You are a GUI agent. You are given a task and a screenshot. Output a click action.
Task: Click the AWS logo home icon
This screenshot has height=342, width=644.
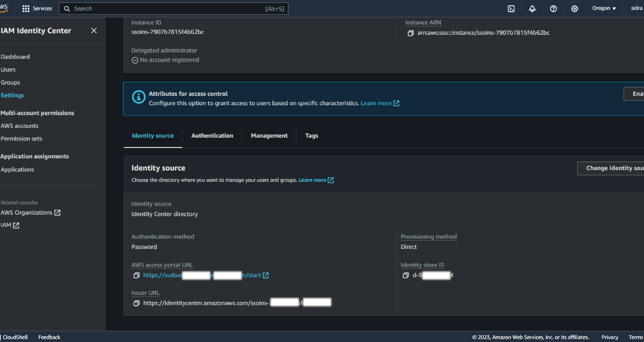point(4,8)
